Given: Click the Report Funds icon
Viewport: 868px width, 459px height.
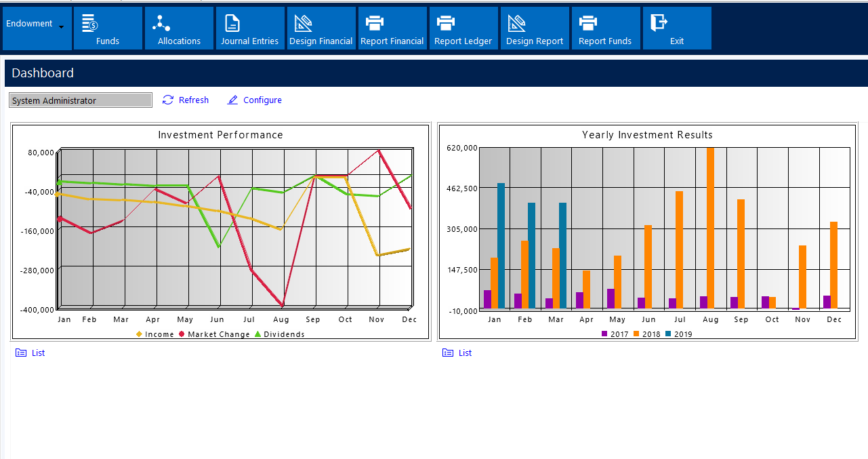Looking at the screenshot, I should point(605,28).
